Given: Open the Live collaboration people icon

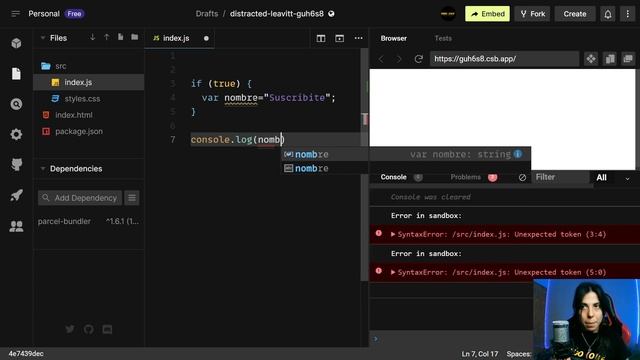Looking at the screenshot, I should 16,226.
